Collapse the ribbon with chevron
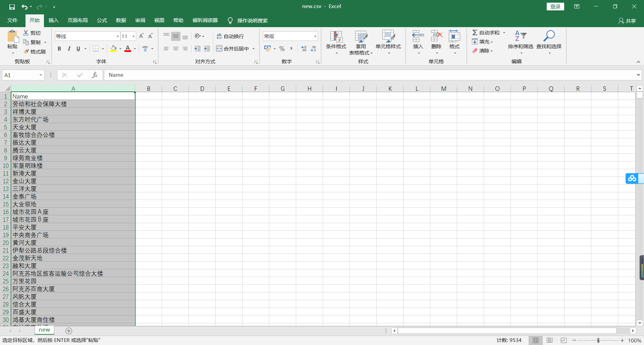644x345 pixels. point(638,62)
